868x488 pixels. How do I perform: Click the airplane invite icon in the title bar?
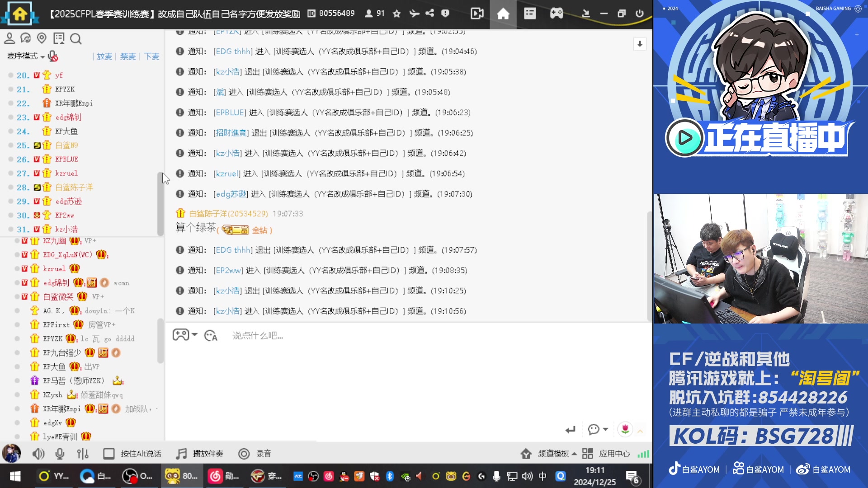coord(414,14)
